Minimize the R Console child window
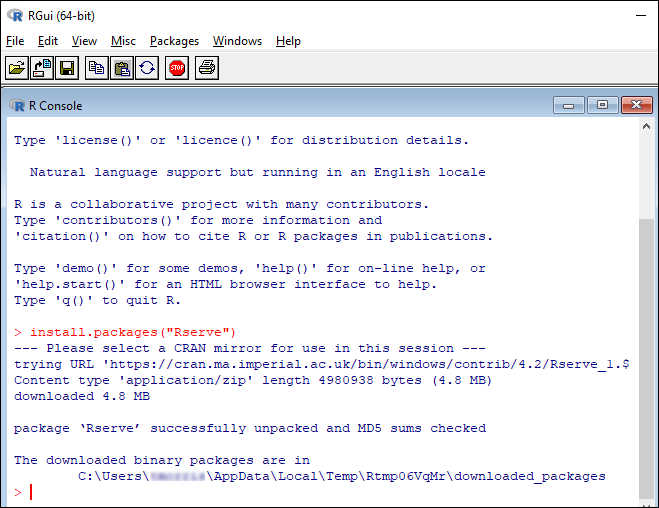Image resolution: width=659 pixels, height=508 pixels. [x=569, y=105]
